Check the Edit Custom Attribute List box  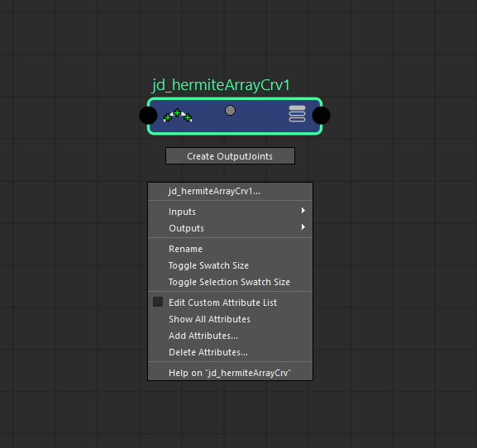point(158,302)
